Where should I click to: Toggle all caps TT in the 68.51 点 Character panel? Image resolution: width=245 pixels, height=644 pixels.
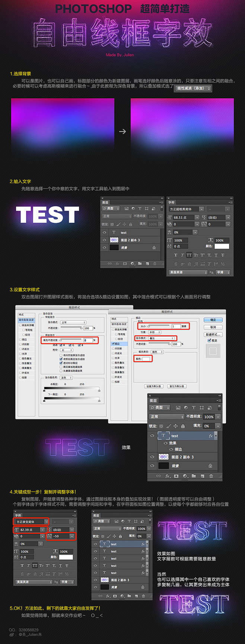(x=189, y=255)
